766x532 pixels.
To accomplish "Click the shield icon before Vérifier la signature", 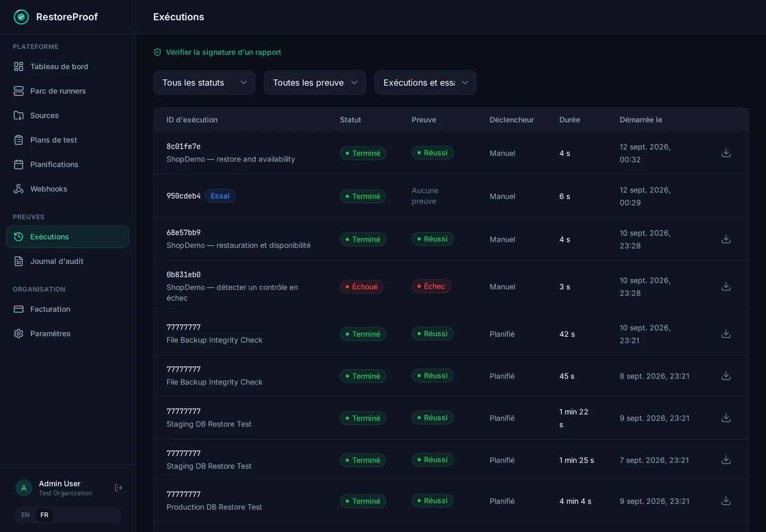I will pos(157,52).
